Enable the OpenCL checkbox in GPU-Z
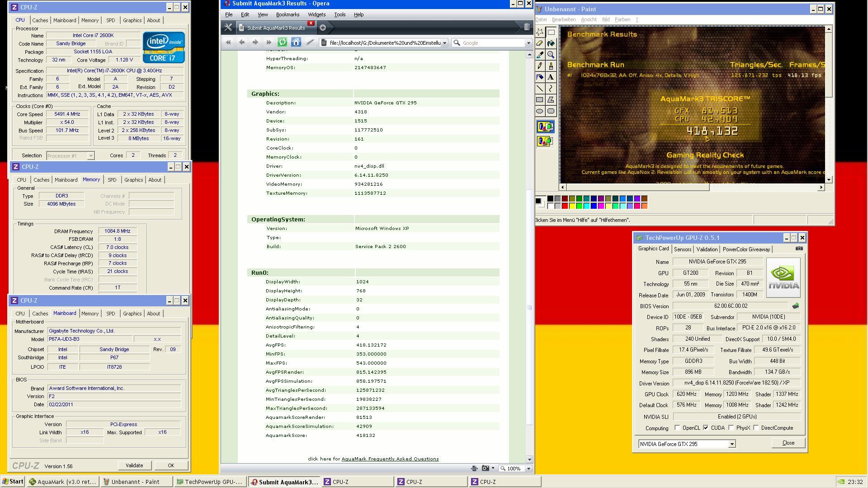This screenshot has height=488, width=868. [677, 428]
